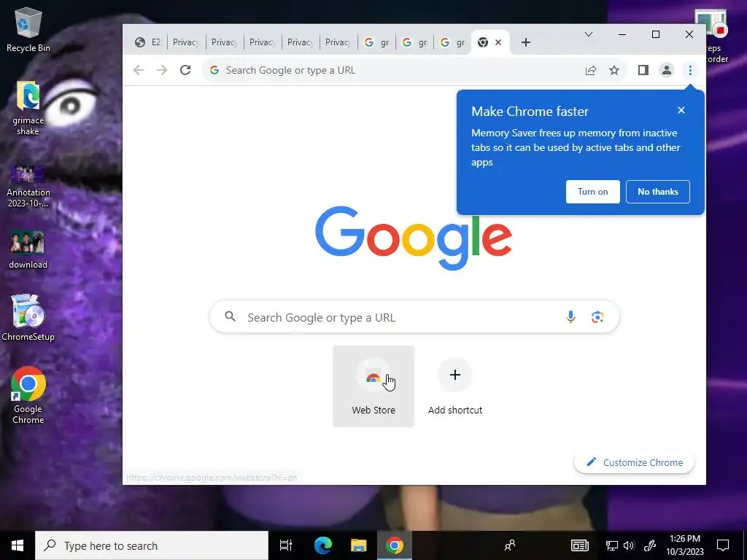This screenshot has width=747, height=560.
Task: Open the taskbar clock and date
Action: click(684, 545)
